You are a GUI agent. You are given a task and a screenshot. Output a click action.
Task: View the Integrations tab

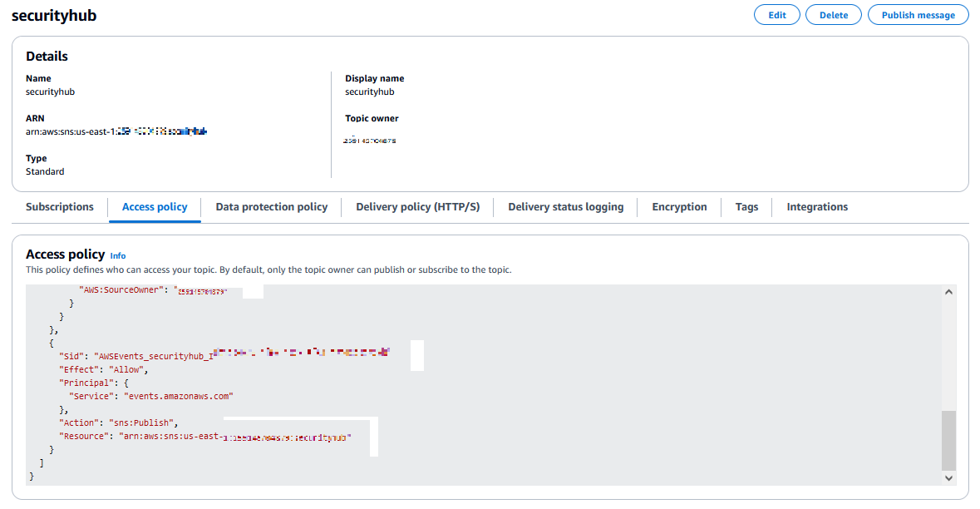(816, 206)
